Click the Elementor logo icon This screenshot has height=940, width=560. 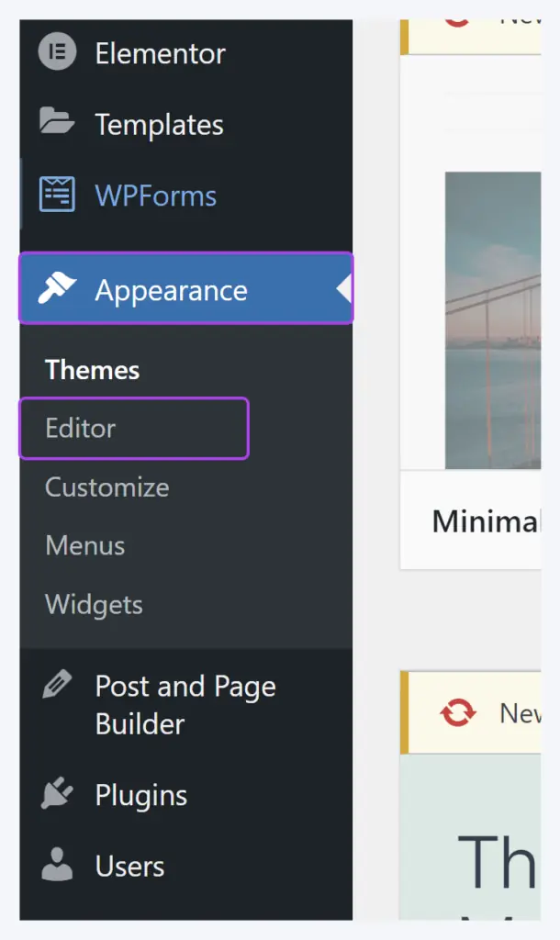[x=57, y=52]
